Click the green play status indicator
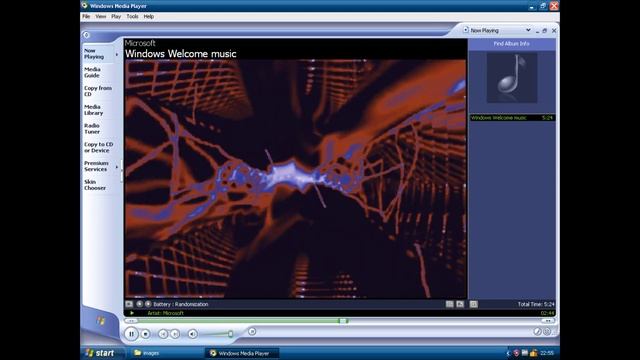 pyautogui.click(x=131, y=313)
